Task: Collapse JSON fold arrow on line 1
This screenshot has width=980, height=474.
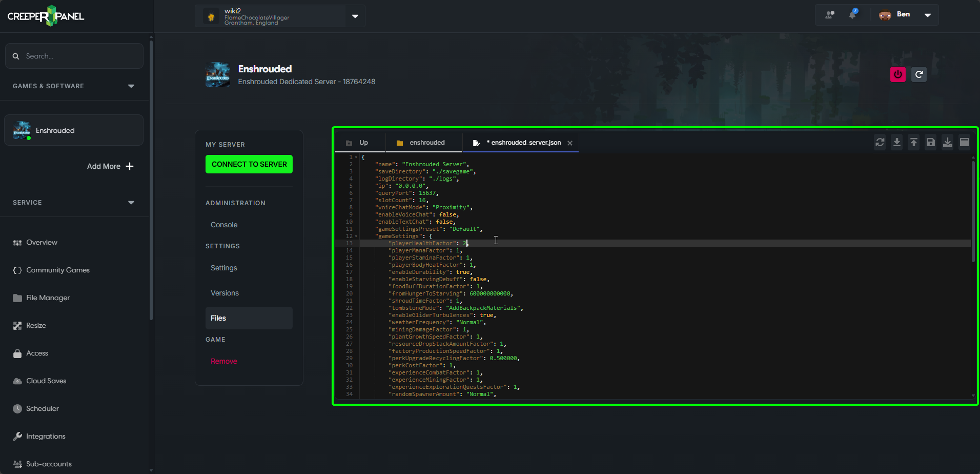Action: [x=356, y=157]
